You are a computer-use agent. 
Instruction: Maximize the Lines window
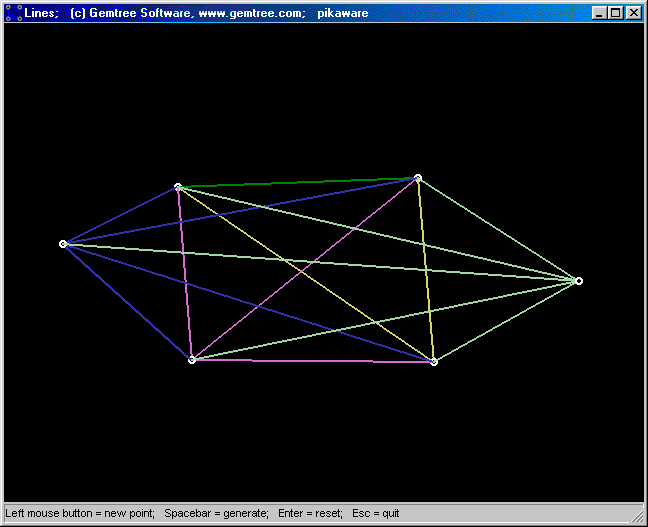[615, 13]
